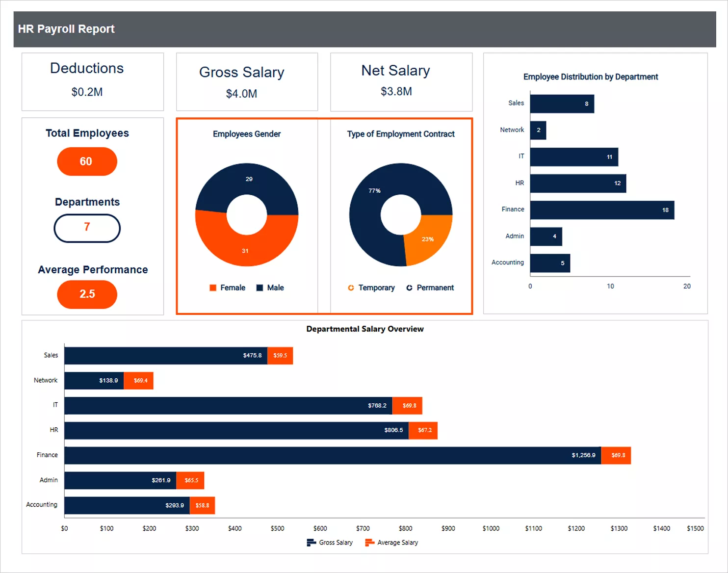Screen dimensions: 728x573
Task: Click the Female legend color square
Action: pos(213,288)
